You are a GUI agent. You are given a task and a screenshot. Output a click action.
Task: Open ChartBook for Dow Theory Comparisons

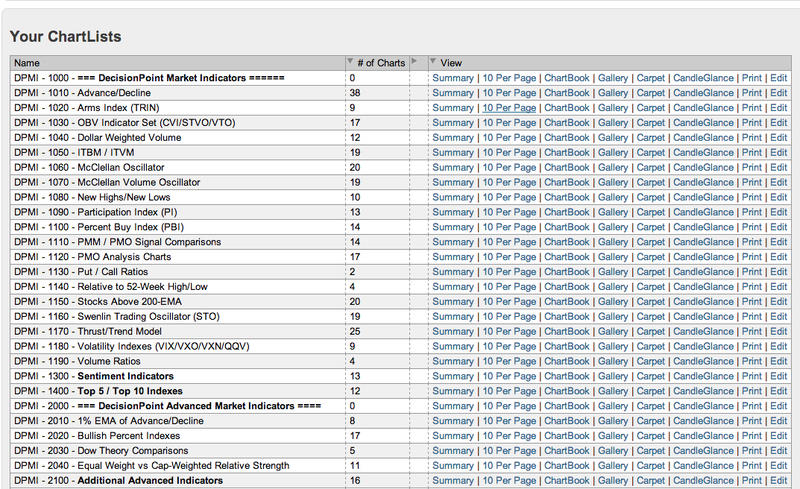coord(567,450)
